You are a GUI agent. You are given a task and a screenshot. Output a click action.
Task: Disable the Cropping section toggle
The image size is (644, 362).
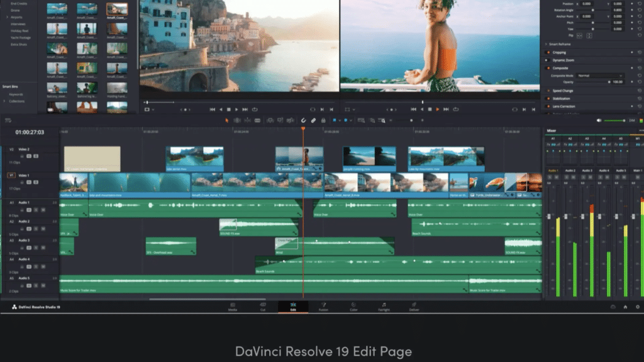(x=547, y=53)
